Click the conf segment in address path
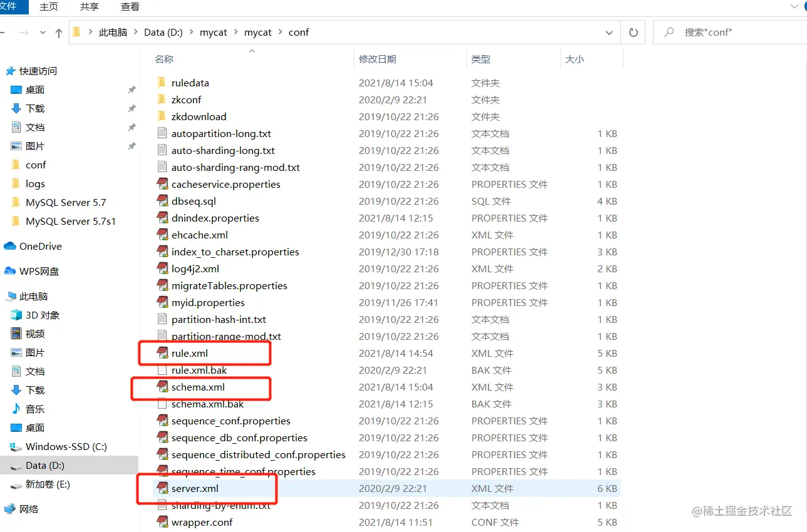Screen dimensions: 807x532 299,33
